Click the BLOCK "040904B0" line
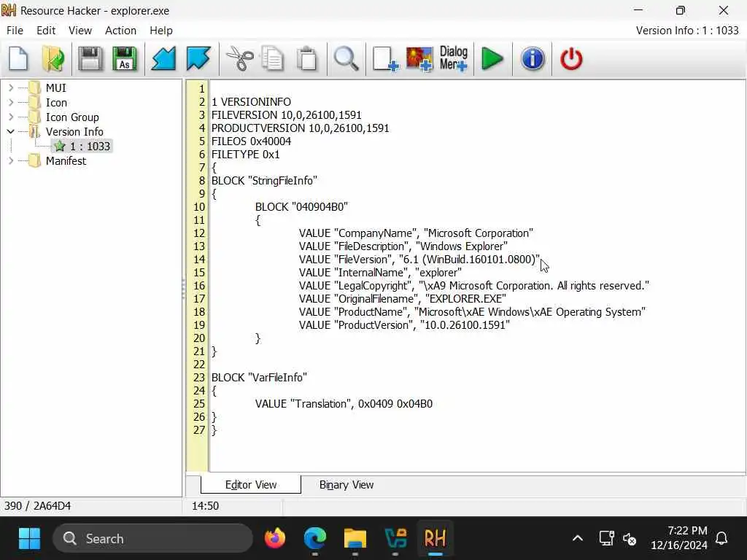 (301, 206)
